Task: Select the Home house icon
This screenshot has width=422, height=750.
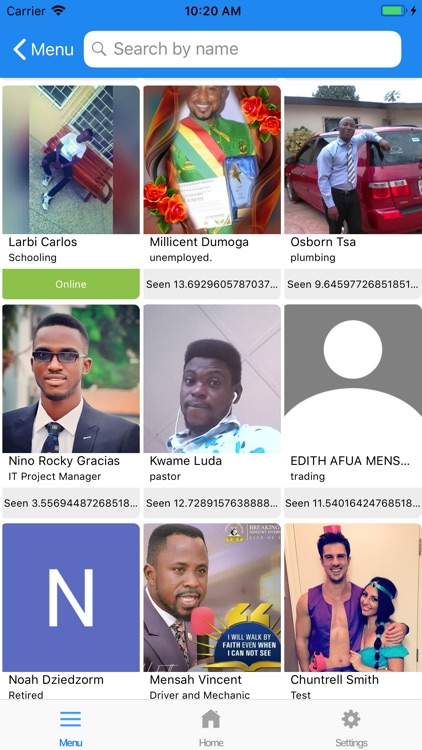Action: coord(211,719)
